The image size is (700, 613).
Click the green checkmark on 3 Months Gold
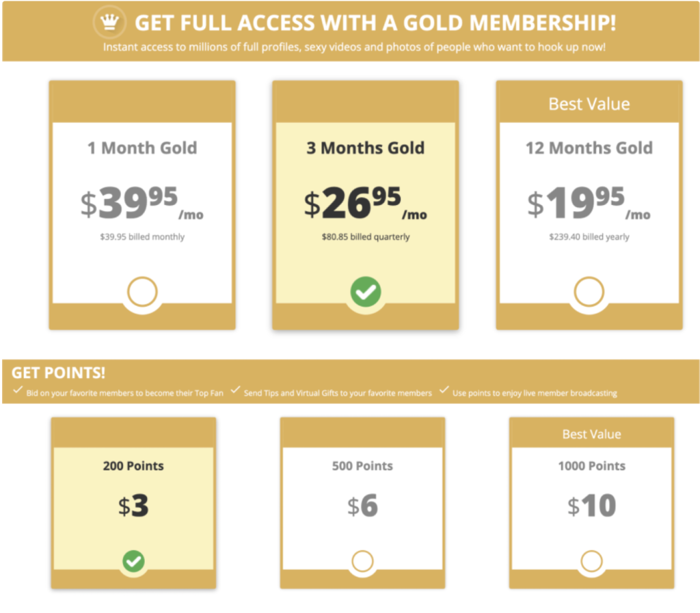(x=366, y=292)
